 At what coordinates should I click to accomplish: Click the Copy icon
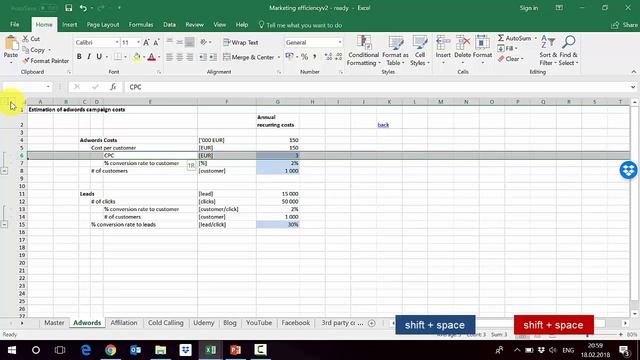point(26,50)
